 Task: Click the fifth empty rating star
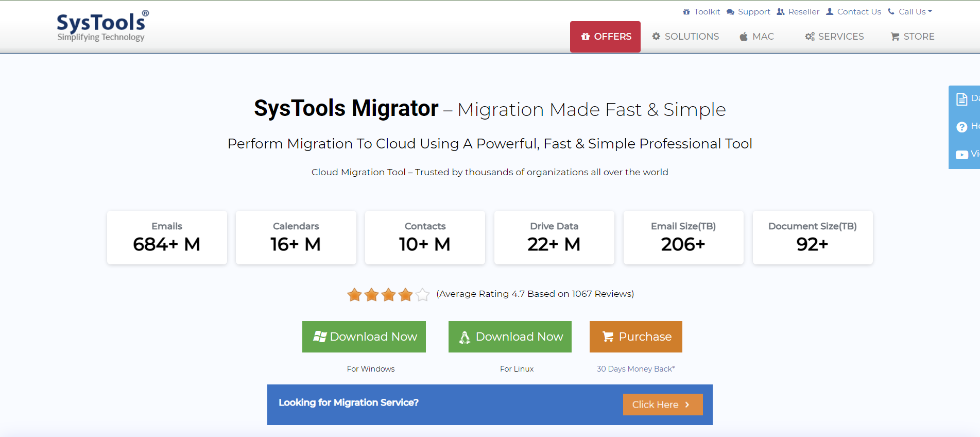[x=422, y=295]
